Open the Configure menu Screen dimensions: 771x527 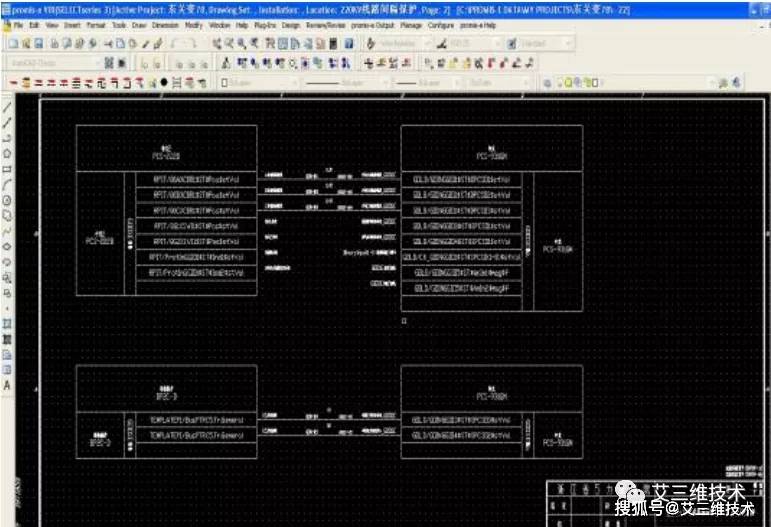[x=441, y=25]
